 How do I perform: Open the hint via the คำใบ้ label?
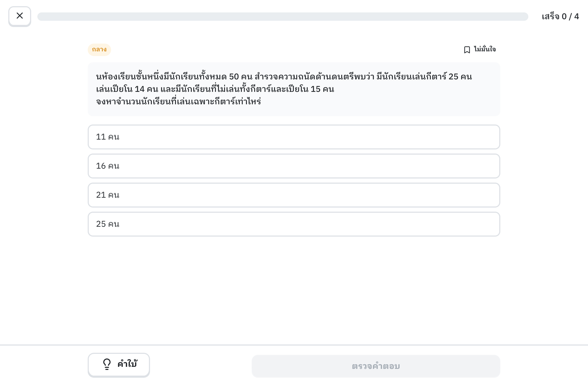(x=127, y=364)
